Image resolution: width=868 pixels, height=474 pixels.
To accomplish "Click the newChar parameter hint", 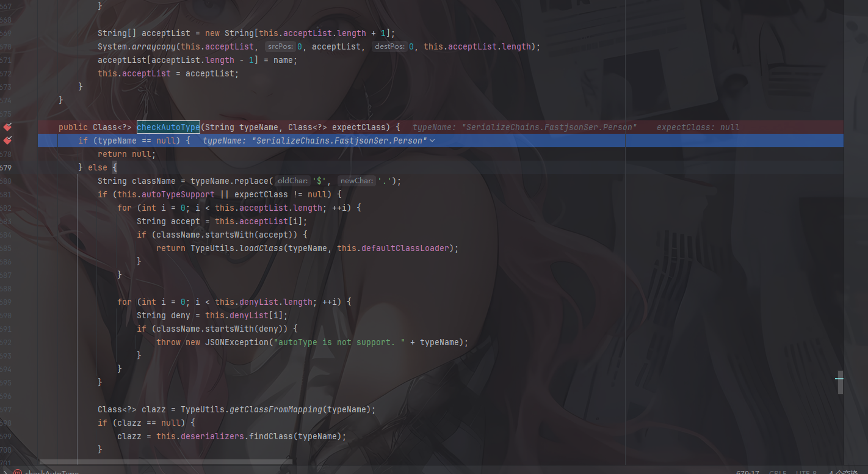I will tap(356, 181).
